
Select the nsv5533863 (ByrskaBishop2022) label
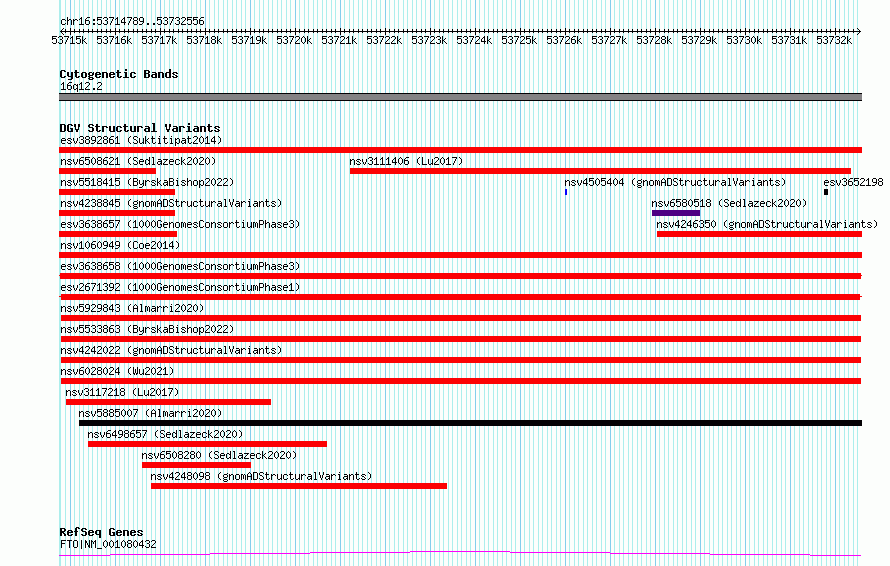[x=147, y=329]
